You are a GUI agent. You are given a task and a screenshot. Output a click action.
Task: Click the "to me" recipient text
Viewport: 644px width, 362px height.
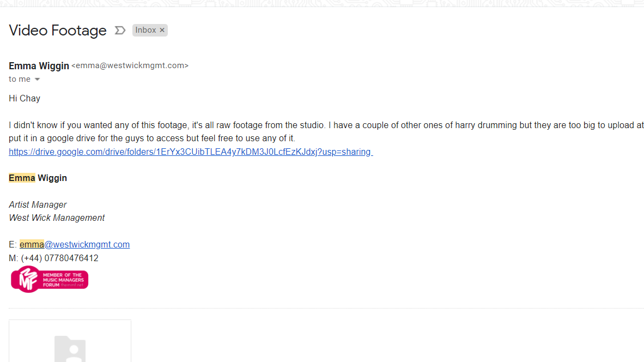pyautogui.click(x=20, y=80)
